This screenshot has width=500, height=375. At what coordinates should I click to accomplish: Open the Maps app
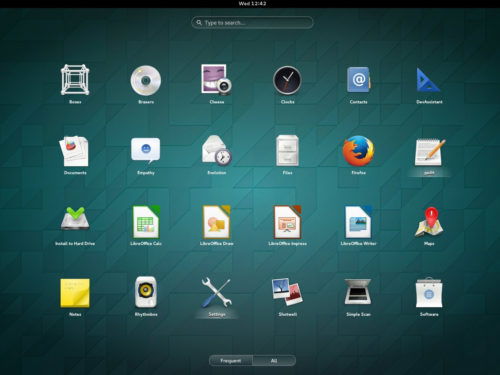[x=429, y=222]
